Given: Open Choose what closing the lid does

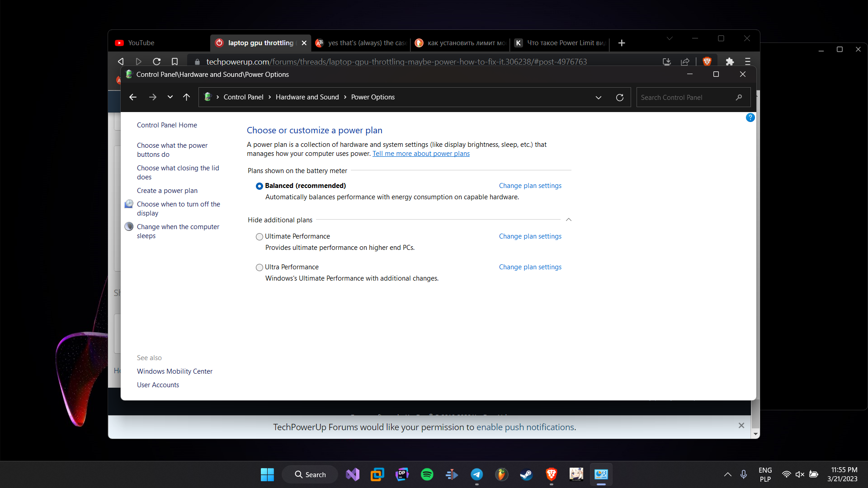Looking at the screenshot, I should pos(178,173).
